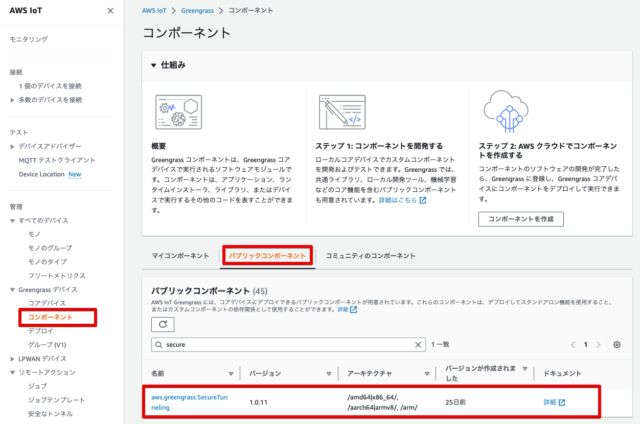Sort by バージョン column arrow
640x424 pixels.
(329, 374)
